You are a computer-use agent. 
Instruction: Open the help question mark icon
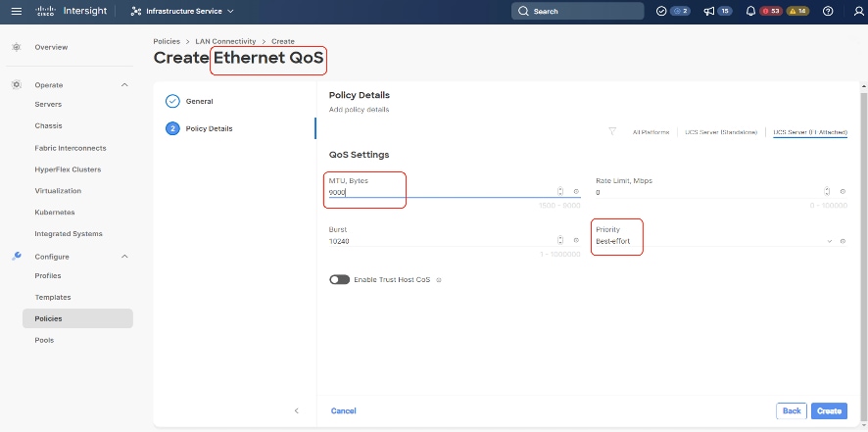pyautogui.click(x=828, y=11)
